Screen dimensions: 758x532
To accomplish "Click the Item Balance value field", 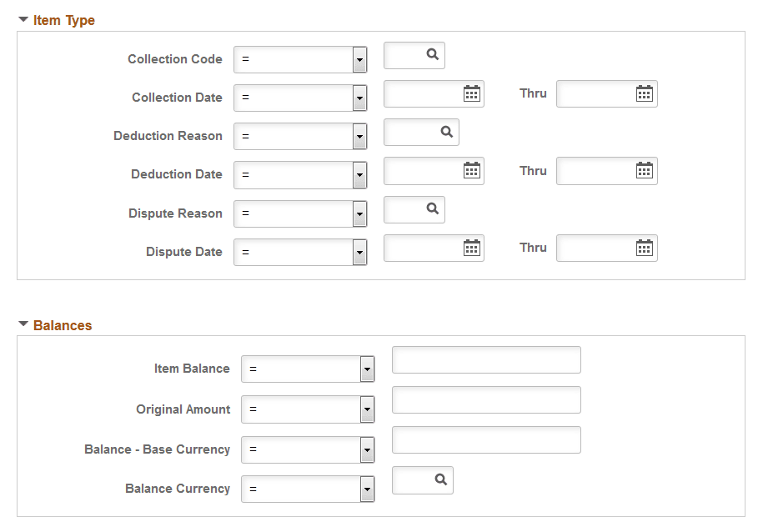I will [486, 359].
